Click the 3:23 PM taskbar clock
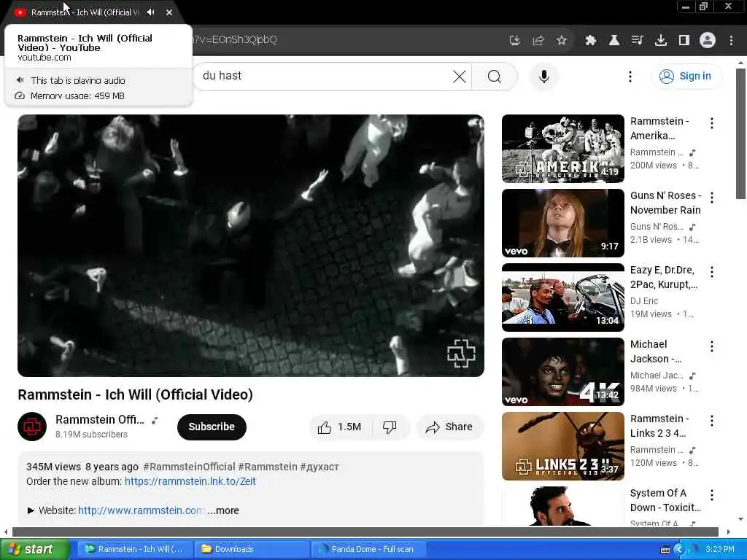Screen dimensions: 747x560 (x=719, y=550)
